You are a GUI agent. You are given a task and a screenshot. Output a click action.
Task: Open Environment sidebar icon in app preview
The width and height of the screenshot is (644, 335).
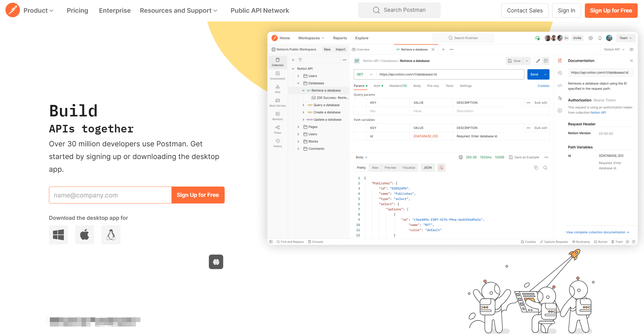pos(277,75)
